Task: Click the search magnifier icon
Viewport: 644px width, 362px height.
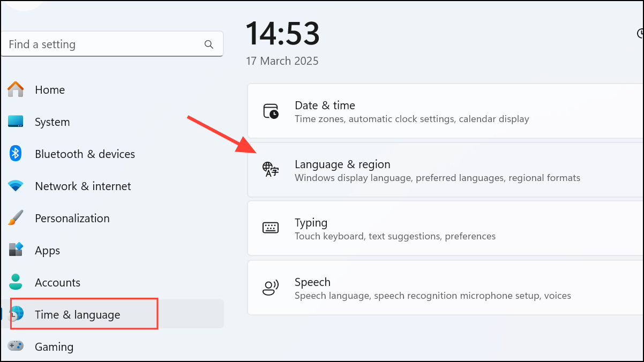Action: point(209,44)
